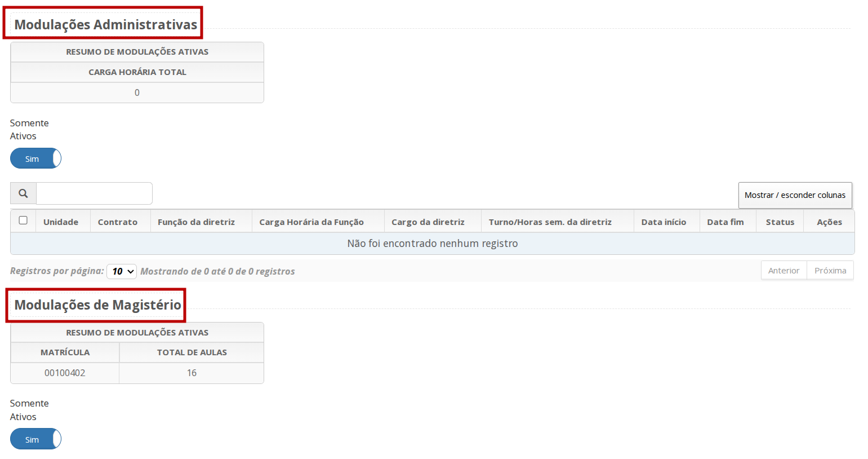Sort by the Unidade column header
The width and height of the screenshot is (868, 459).
click(x=61, y=222)
